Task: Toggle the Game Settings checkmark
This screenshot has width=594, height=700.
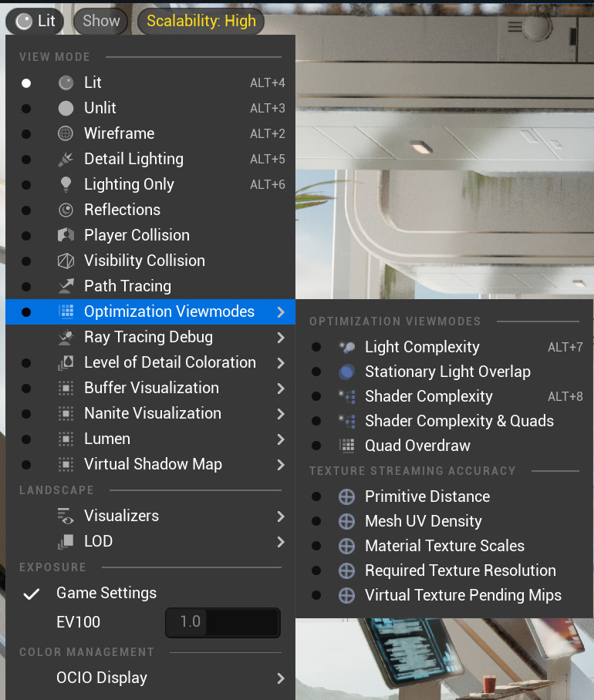Action: point(32,594)
